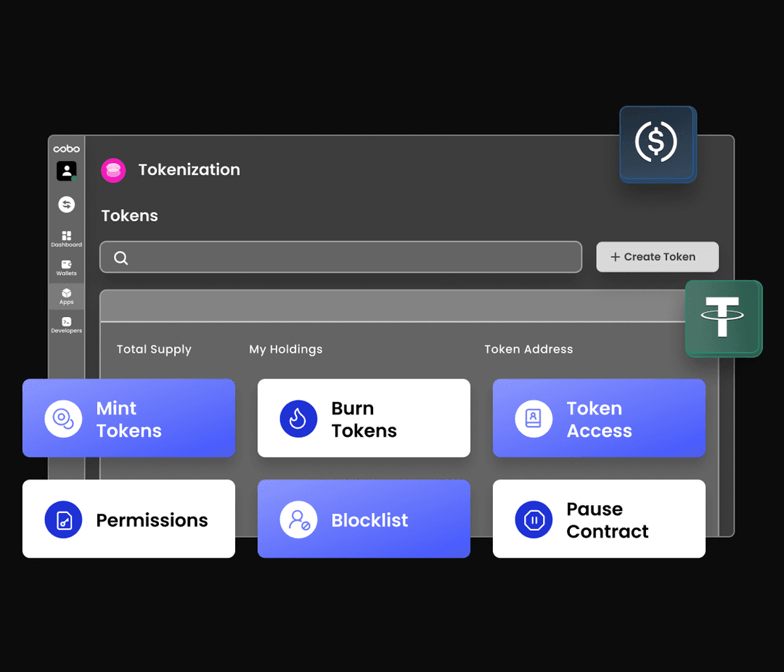Click the USDC dollar coin tile

coord(657,143)
